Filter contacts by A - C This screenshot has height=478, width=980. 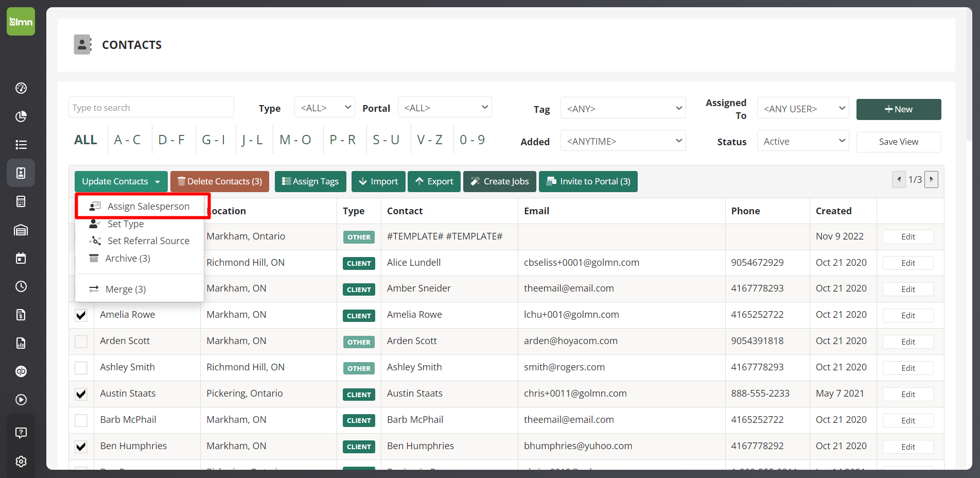pyautogui.click(x=127, y=140)
